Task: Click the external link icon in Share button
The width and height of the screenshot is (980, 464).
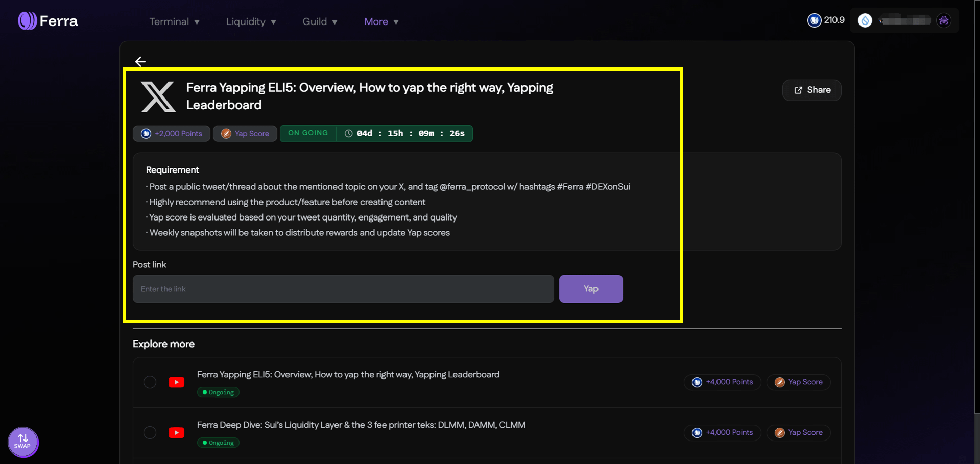Action: point(798,90)
